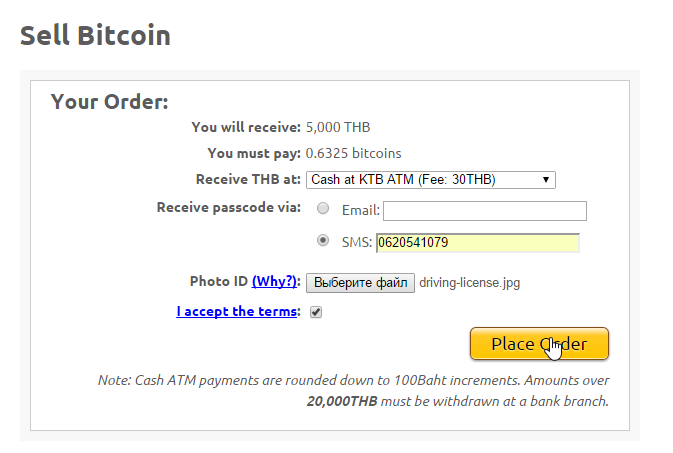
Task: Click the 5,000 THB receive amount
Action: (x=338, y=127)
